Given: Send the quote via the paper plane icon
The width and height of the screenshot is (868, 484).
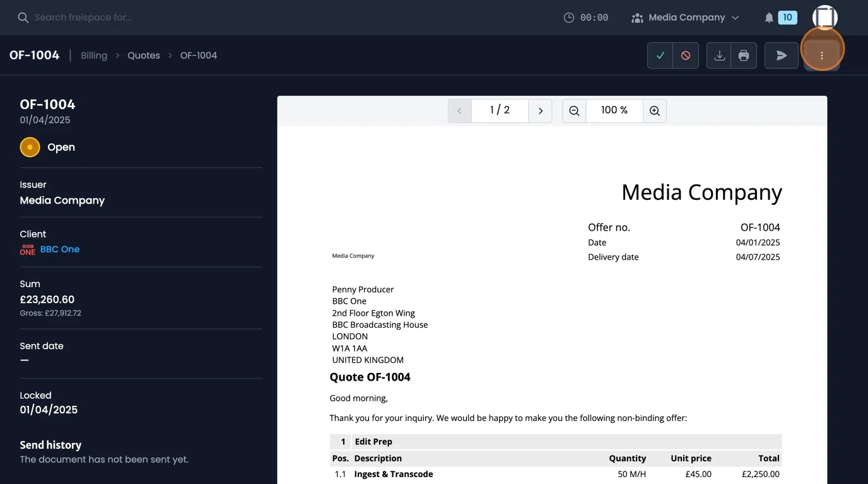Looking at the screenshot, I should (781, 55).
